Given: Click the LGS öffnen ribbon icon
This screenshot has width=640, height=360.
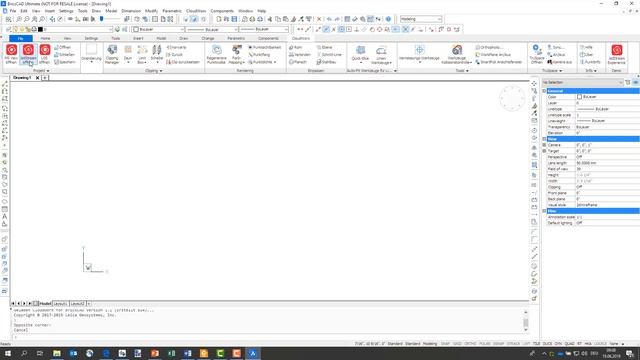Looking at the screenshot, I should 45,54.
